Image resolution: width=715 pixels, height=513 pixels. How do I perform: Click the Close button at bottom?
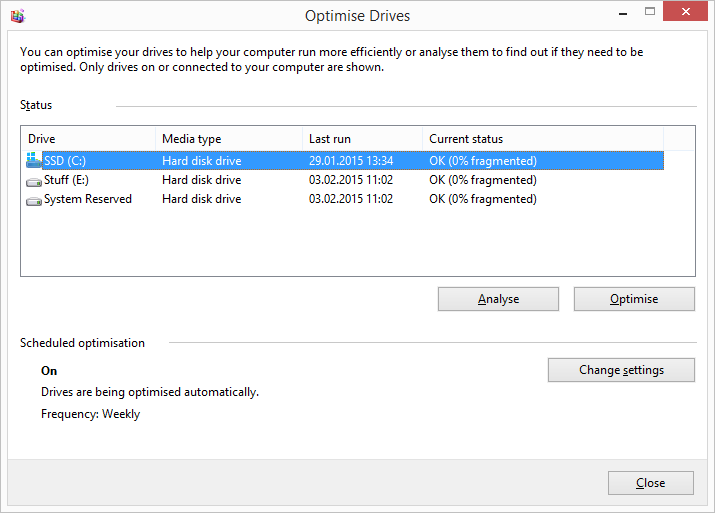650,483
